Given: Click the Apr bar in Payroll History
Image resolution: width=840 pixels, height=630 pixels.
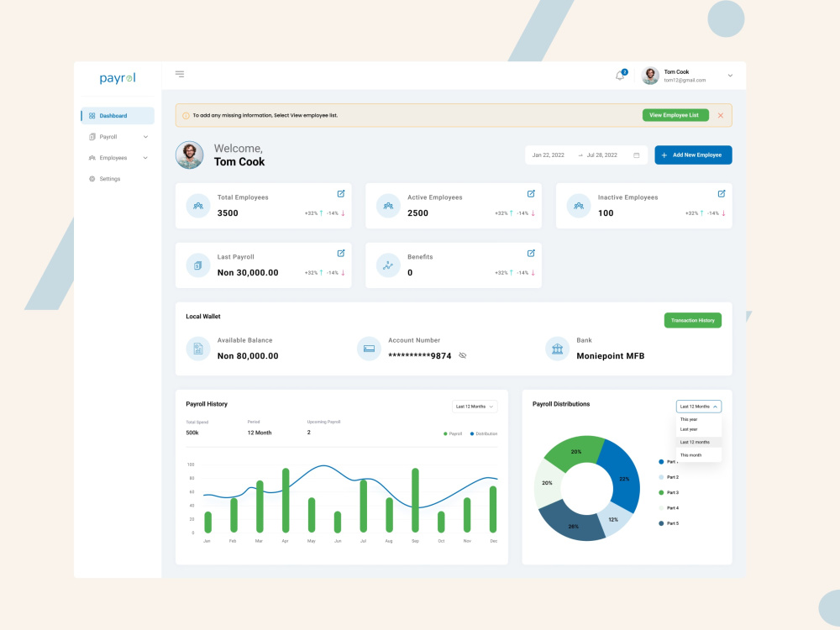Looking at the screenshot, I should pyautogui.click(x=286, y=501).
